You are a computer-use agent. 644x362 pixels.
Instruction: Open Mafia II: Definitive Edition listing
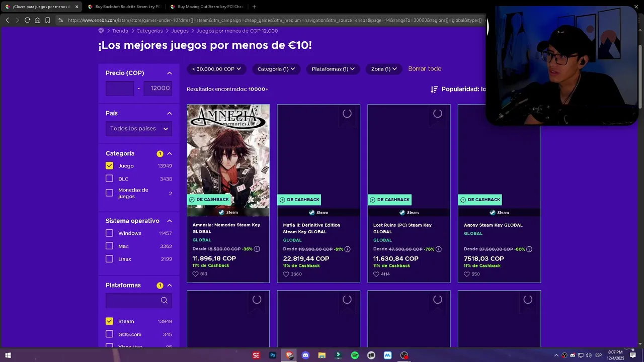click(311, 228)
